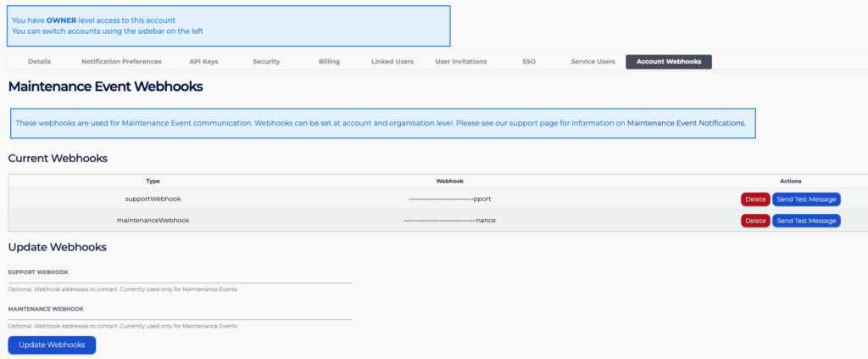Click the Type column header
Screen dimensions: 868x359
tap(153, 181)
